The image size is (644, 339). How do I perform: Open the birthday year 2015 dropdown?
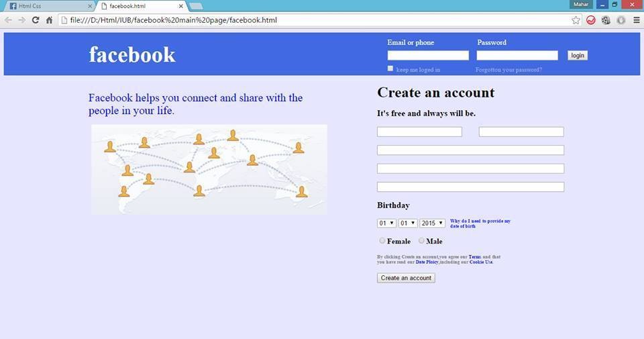coord(433,223)
